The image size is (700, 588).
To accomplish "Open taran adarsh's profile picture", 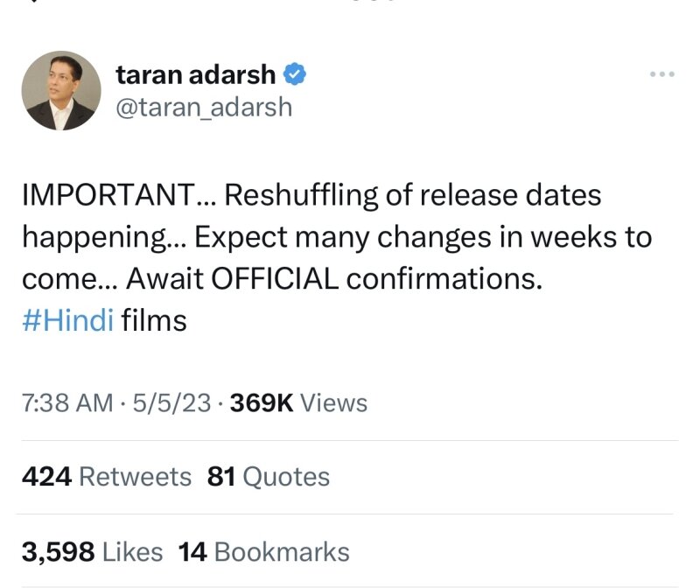I will point(60,91).
